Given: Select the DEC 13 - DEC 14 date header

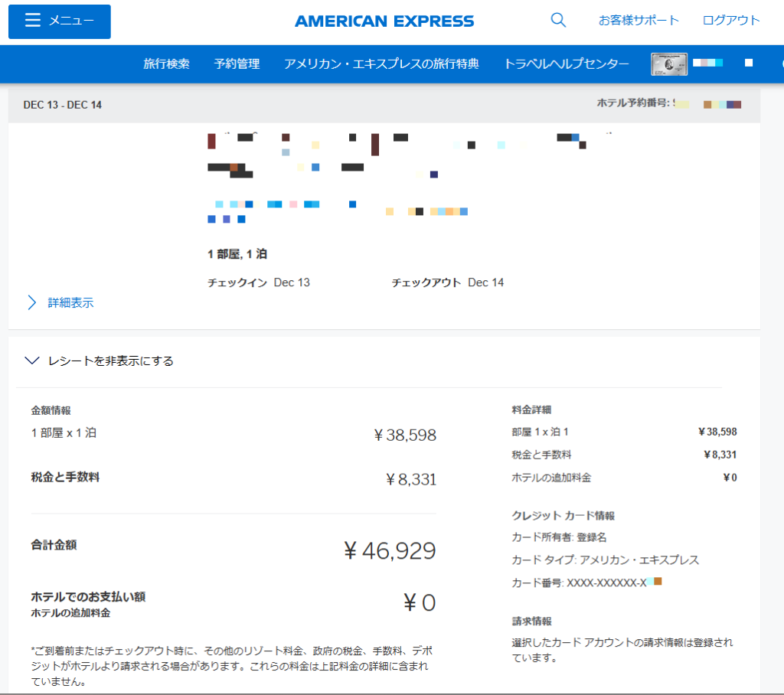Looking at the screenshot, I should pyautogui.click(x=63, y=105).
